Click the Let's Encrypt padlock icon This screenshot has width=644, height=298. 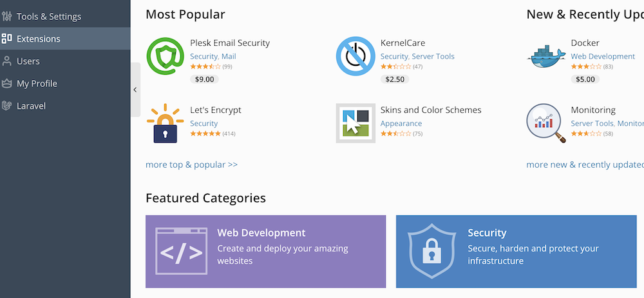click(x=166, y=123)
